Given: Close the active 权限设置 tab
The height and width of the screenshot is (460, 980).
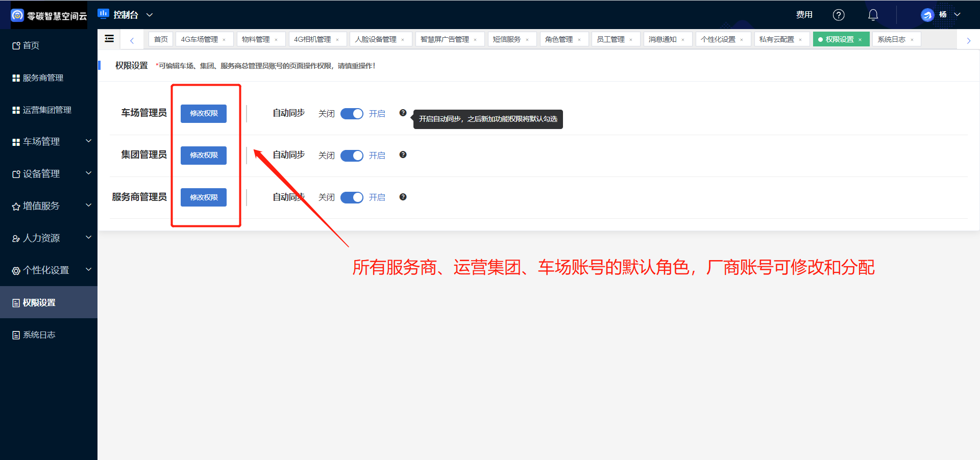Looking at the screenshot, I should [860, 40].
